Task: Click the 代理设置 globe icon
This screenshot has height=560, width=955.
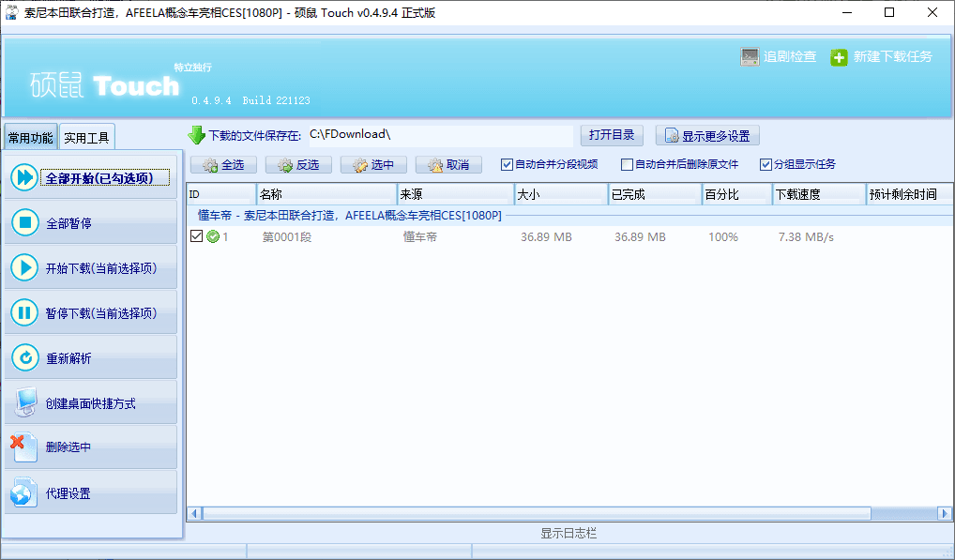Action: [23, 492]
